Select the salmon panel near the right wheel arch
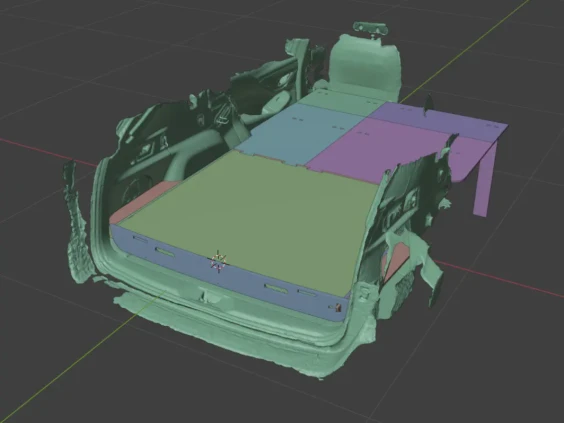 click(396, 261)
